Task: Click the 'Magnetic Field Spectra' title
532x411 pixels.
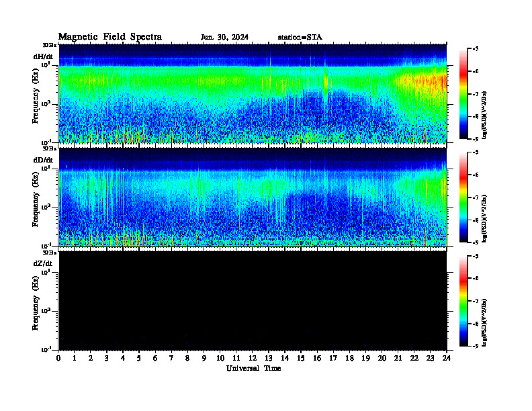Action: pyautogui.click(x=110, y=37)
